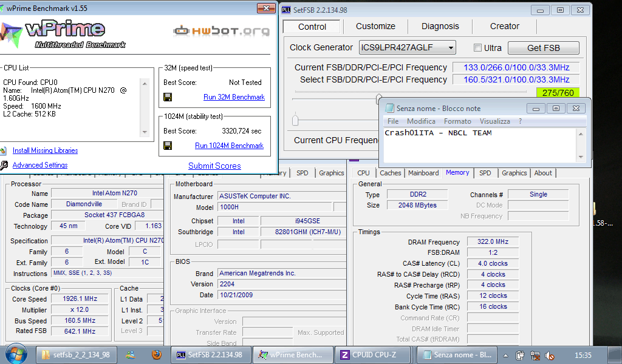Open the ? help menu in Notepad
The width and height of the screenshot is (622, 364).
pyautogui.click(x=520, y=121)
